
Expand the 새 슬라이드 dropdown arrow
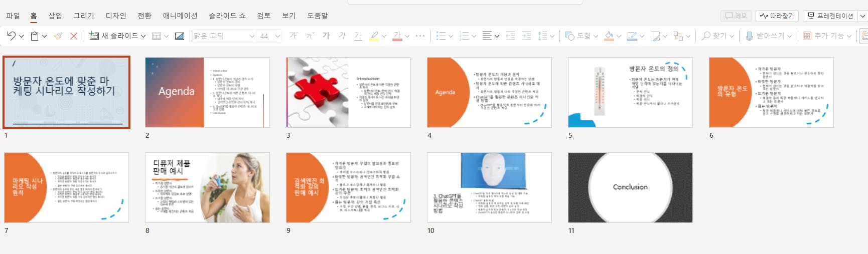pos(143,36)
